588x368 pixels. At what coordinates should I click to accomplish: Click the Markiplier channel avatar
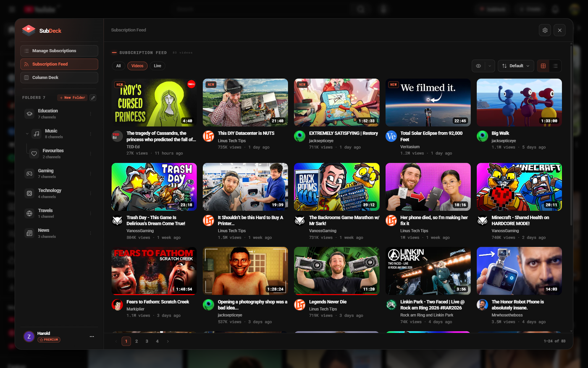[x=117, y=304]
